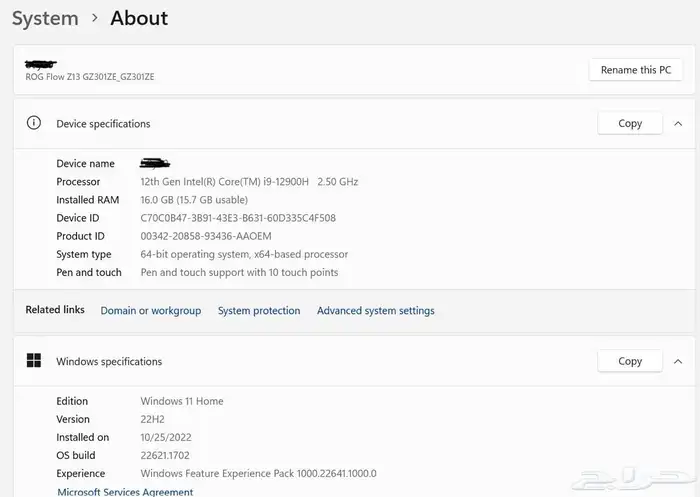This screenshot has width=700, height=497.
Task: Click the Experience label
Action: [x=80, y=474]
